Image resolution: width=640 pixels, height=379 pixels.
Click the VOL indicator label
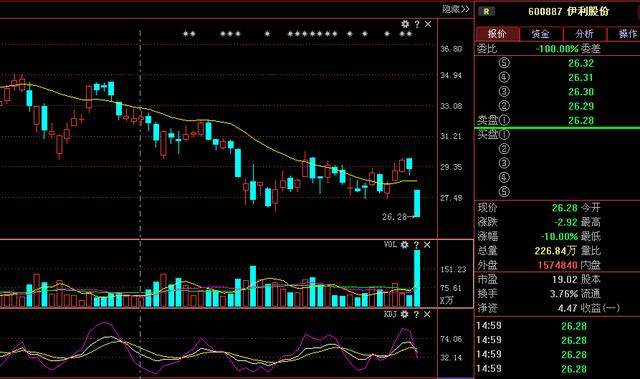[390, 245]
